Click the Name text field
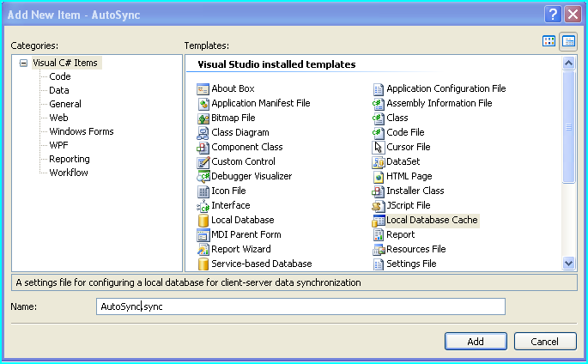The image size is (588, 364). (x=300, y=306)
